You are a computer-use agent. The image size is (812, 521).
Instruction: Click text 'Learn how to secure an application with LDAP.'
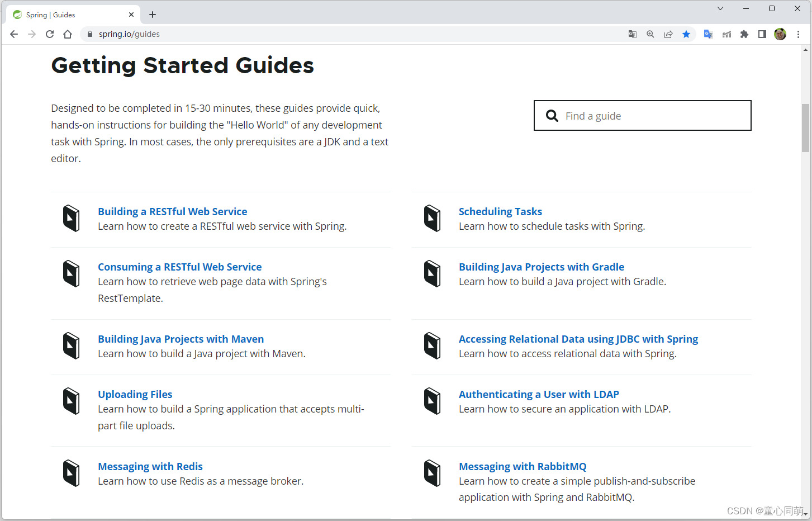(564, 409)
